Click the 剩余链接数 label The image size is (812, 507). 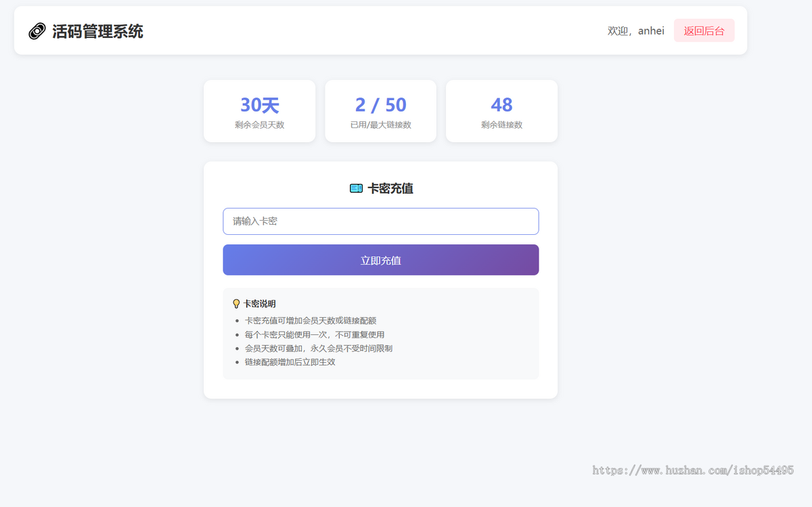(x=501, y=125)
